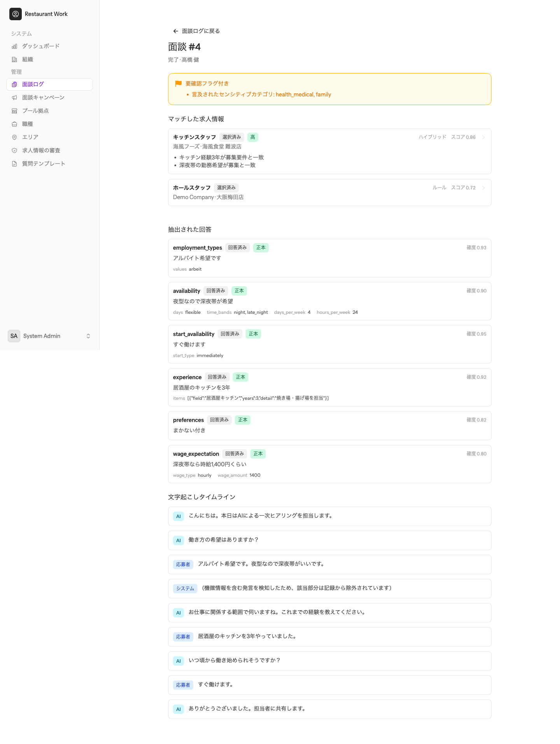560x744 pixels.
Task: Open the キッチンスタッフ job card
Action: click(330, 151)
